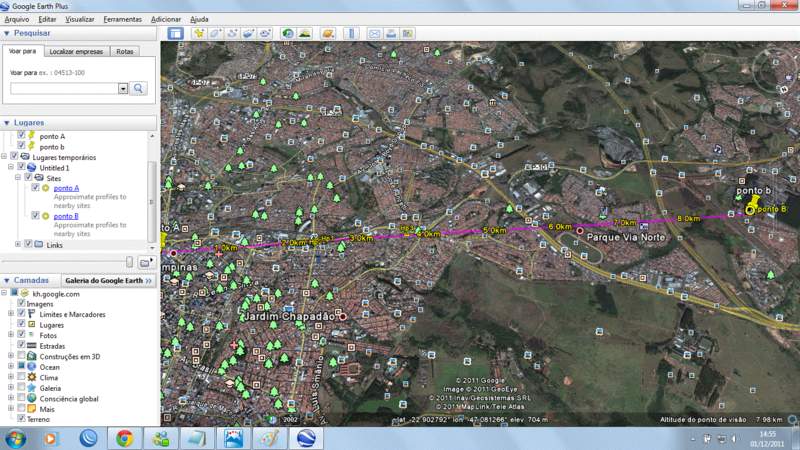Image resolution: width=800 pixels, height=450 pixels.
Task: Click the Clima sun icon
Action: 32,377
